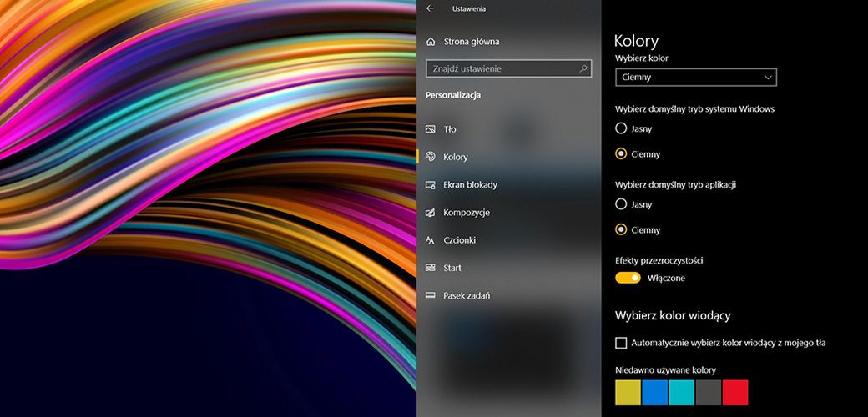The image size is (868, 417).
Task: Go to Strona główna
Action: [x=471, y=42]
